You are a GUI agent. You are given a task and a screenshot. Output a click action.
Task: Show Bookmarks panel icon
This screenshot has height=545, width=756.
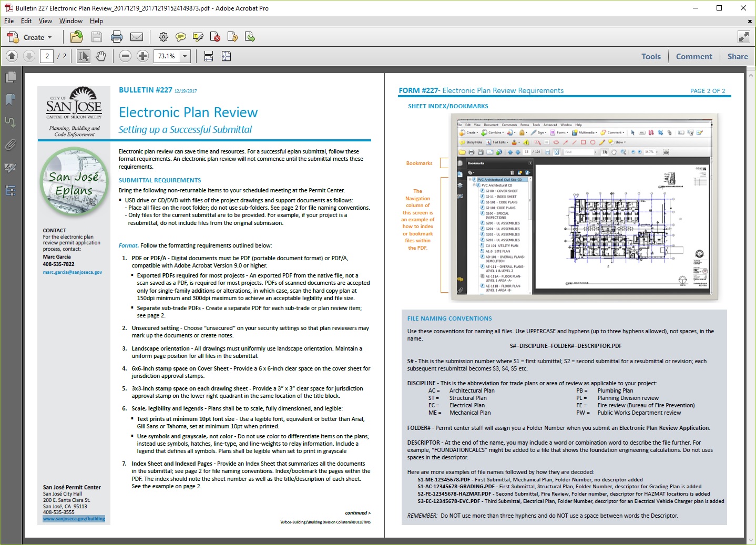click(x=11, y=100)
